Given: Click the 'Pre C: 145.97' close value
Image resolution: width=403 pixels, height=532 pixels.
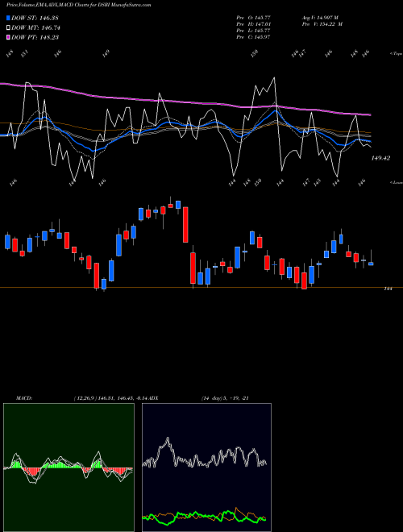Looking at the screenshot, I should pos(253,37).
